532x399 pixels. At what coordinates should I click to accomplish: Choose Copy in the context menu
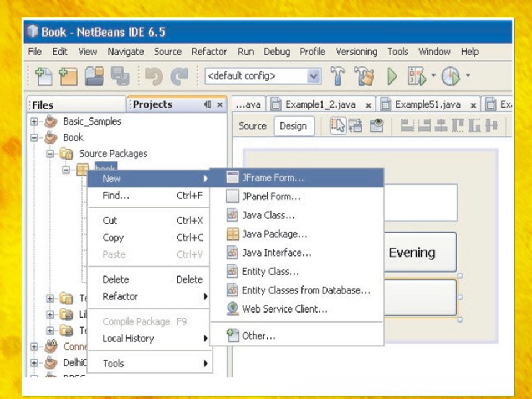(149, 238)
